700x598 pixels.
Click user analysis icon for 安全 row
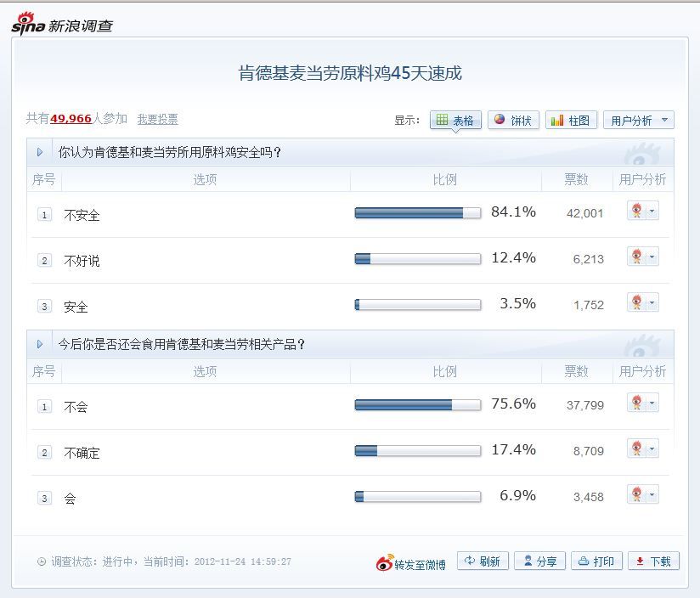[x=637, y=302]
